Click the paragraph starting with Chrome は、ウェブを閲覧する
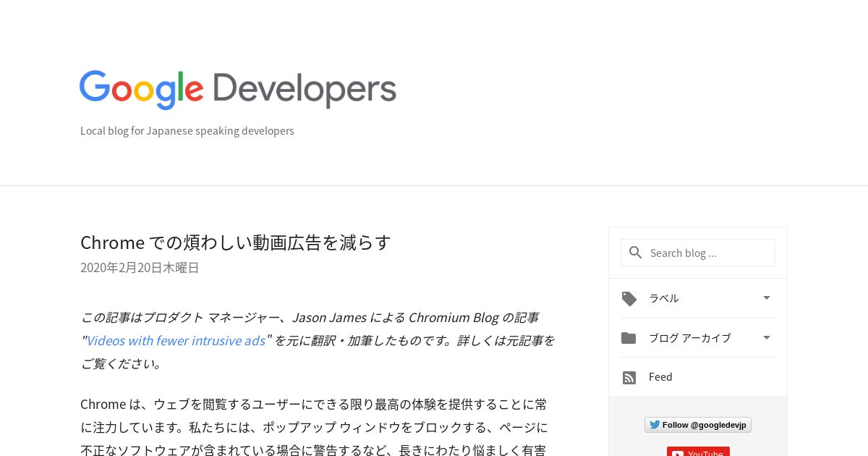Screen dimensions: 868x456 tap(313, 427)
